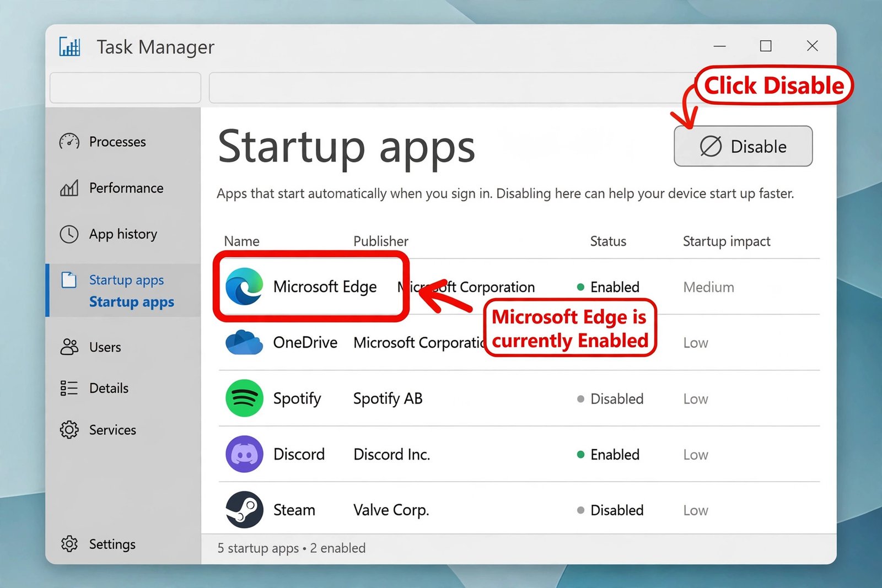The width and height of the screenshot is (882, 588).
Task: Click the Spotify AB publisher cell
Action: click(x=388, y=398)
